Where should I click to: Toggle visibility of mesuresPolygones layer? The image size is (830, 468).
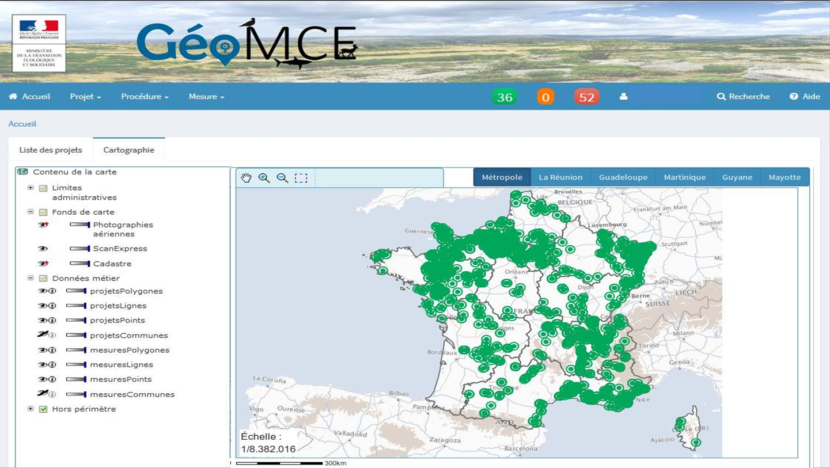pos(43,350)
